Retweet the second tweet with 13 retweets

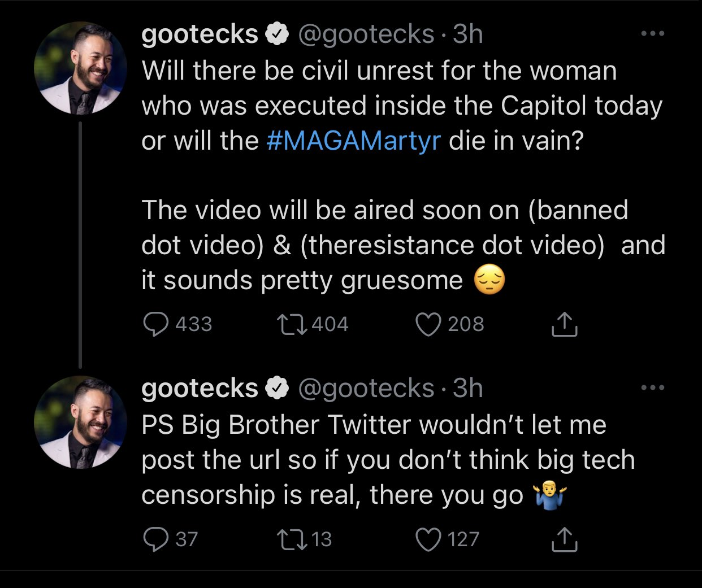click(292, 539)
